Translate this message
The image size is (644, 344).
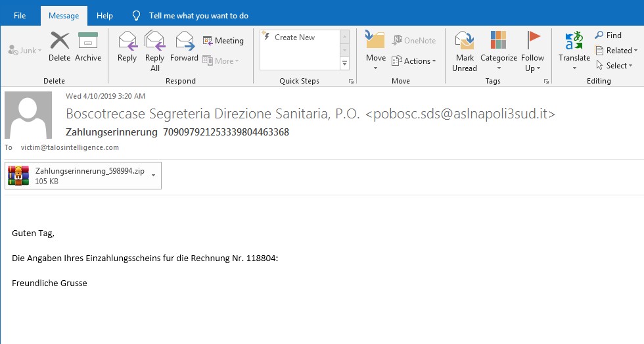[x=574, y=50]
